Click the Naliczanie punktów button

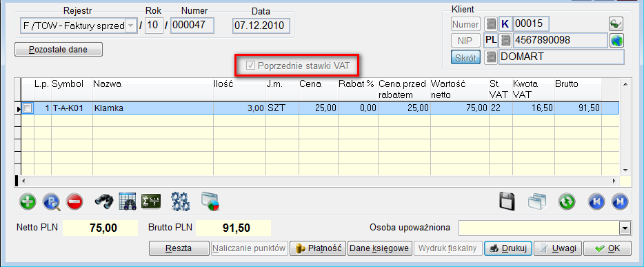tap(250, 248)
